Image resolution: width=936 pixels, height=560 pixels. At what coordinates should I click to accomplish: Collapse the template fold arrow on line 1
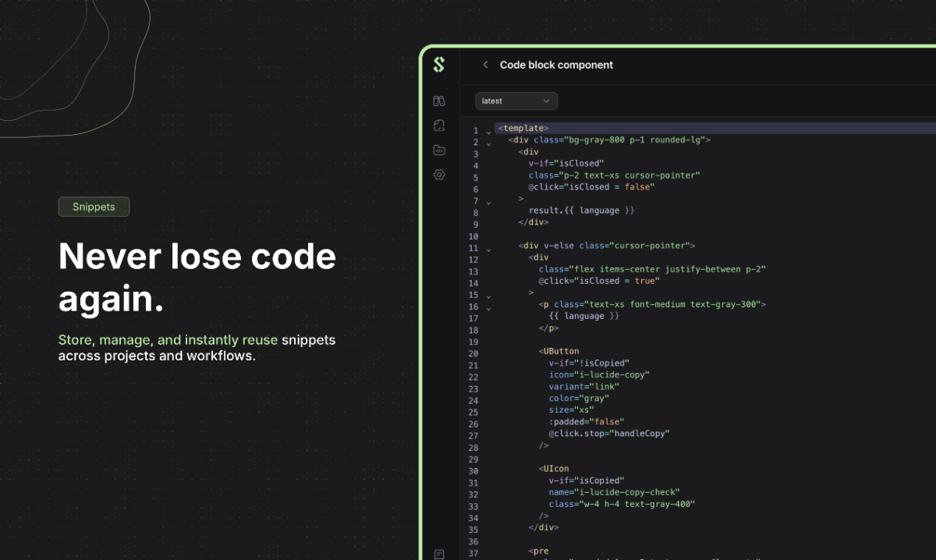point(489,132)
